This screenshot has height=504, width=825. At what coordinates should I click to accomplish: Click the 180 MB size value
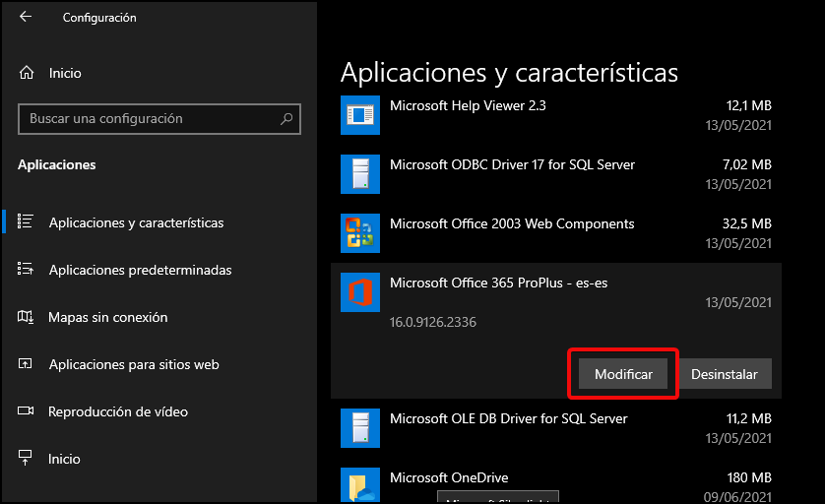click(x=749, y=477)
